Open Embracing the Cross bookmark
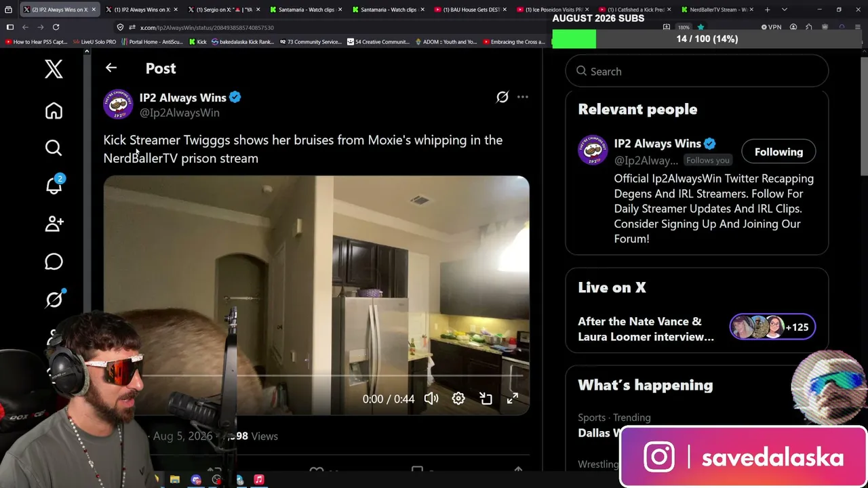This screenshot has width=868, height=488. [x=513, y=42]
